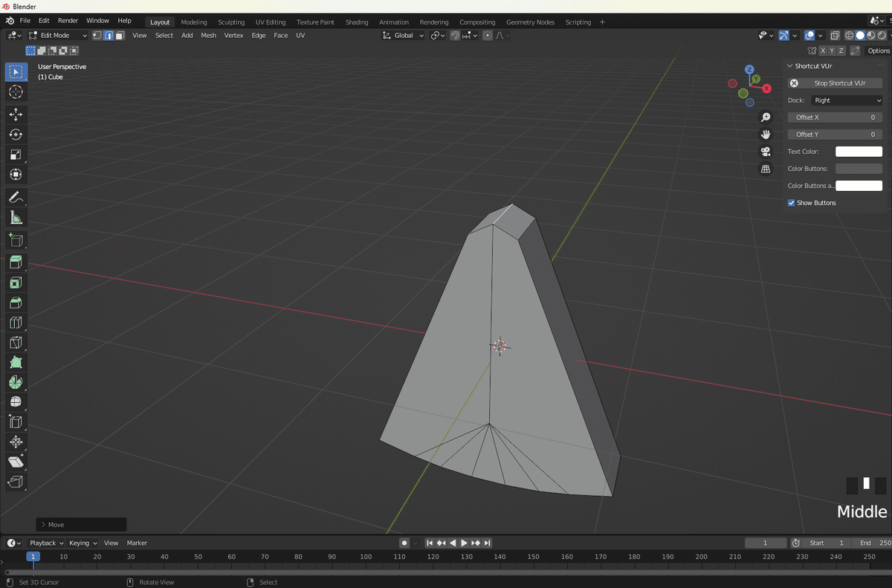The width and height of the screenshot is (892, 588).
Task: Open the Mesh menu
Action: tap(209, 36)
